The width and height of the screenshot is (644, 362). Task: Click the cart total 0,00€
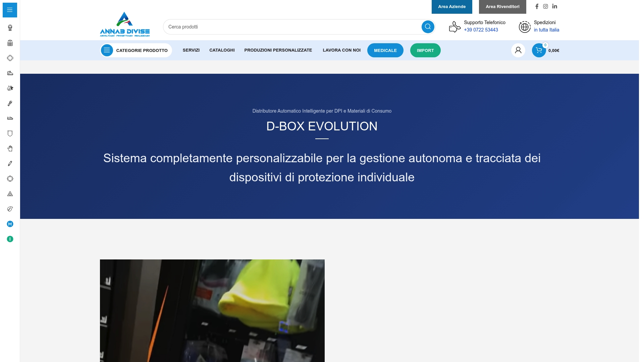554,51
